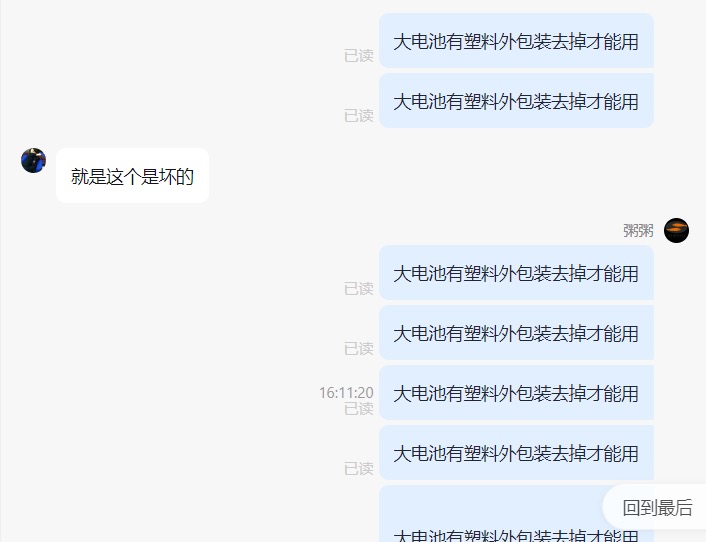706x542 pixels.
Task: Click the message bubble directly below 粥粥
Action: click(516, 273)
